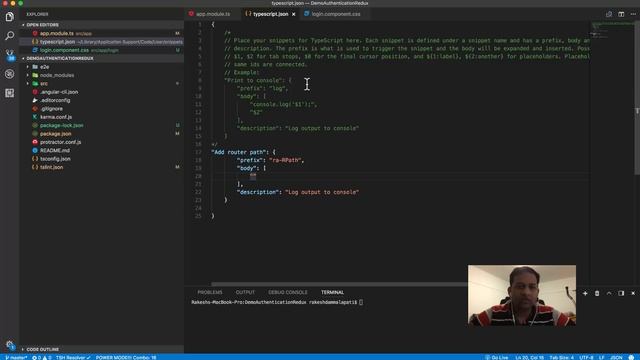The width and height of the screenshot is (640, 360).
Task: Open the Manage gear at activity bar bottom
Action: (10, 345)
